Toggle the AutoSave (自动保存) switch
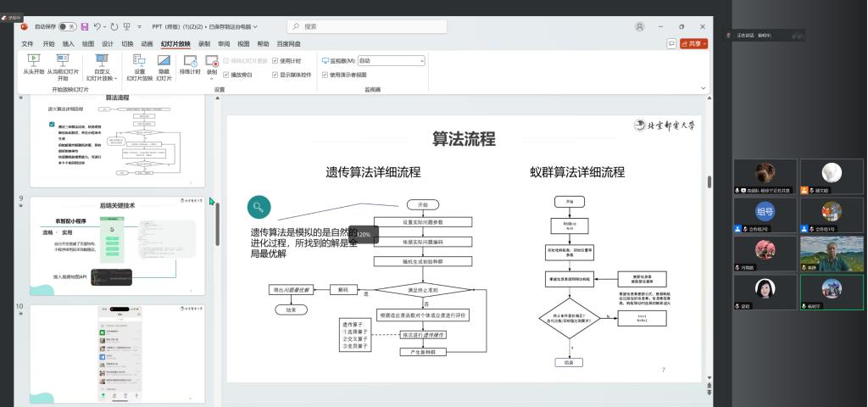The width and height of the screenshot is (868, 407). (68, 26)
